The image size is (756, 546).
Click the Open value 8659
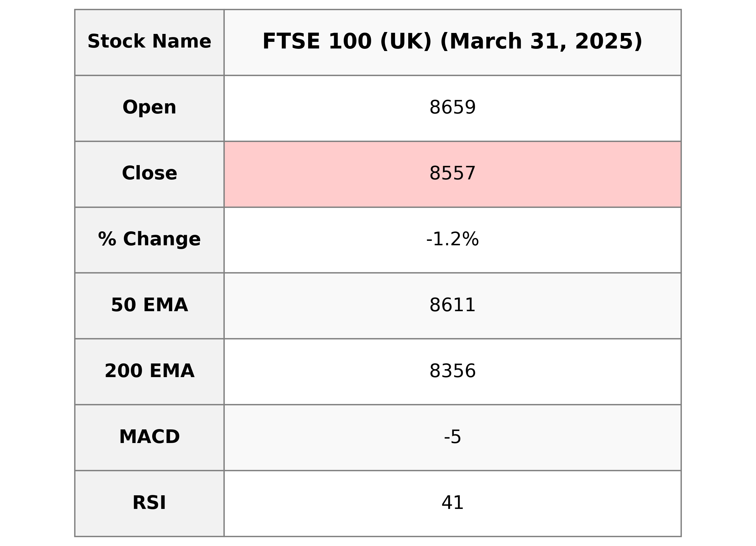click(452, 108)
